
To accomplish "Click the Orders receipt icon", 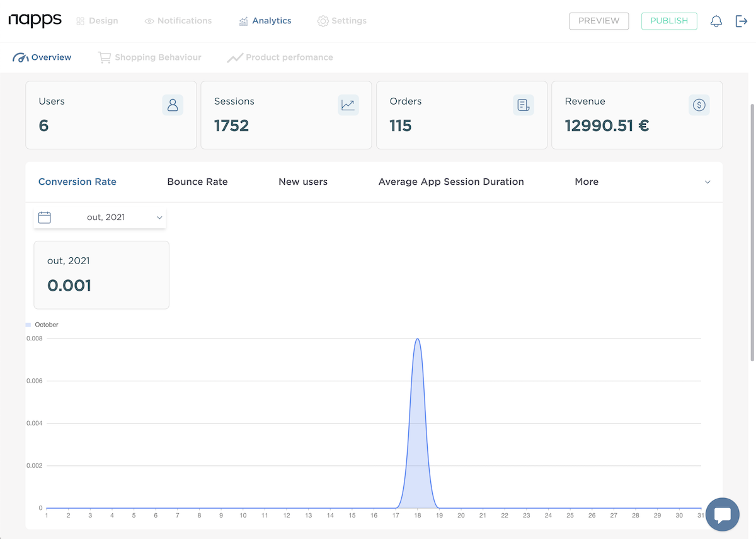I will tap(523, 105).
